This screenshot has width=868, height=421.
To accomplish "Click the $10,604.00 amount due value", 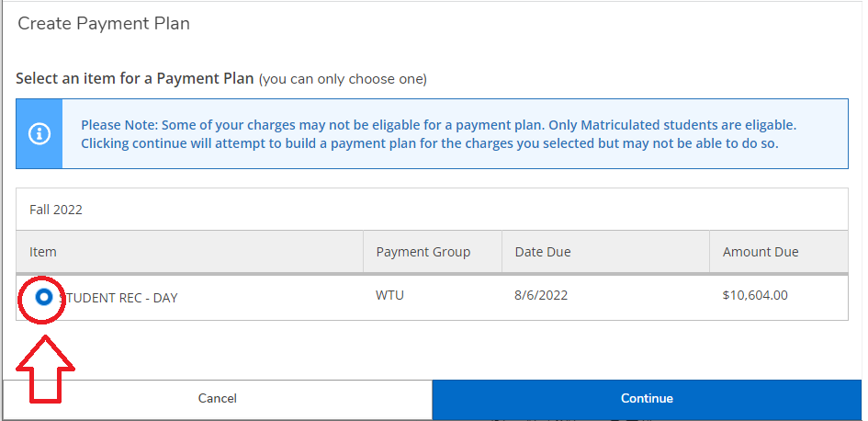I will 755,295.
